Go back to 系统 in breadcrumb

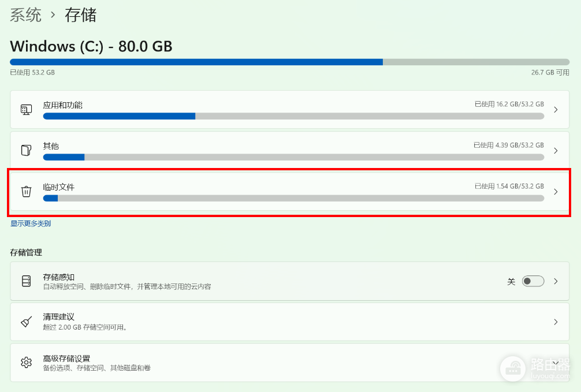[x=25, y=15]
